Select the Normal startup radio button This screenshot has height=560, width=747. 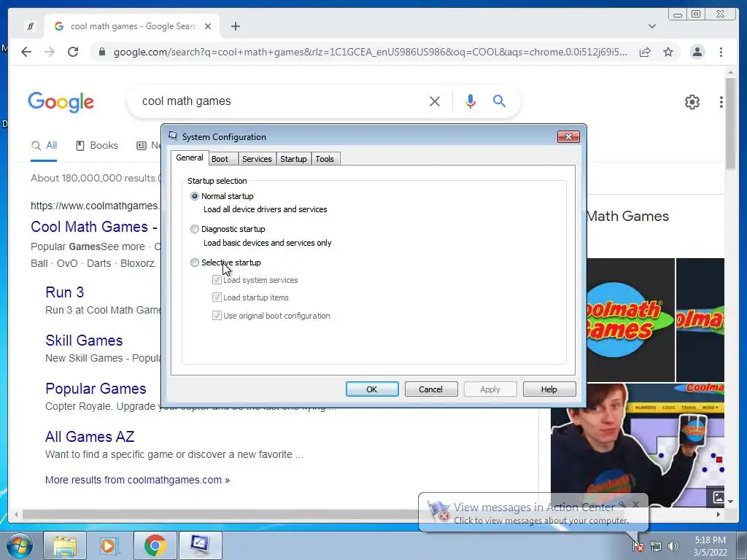pos(194,196)
